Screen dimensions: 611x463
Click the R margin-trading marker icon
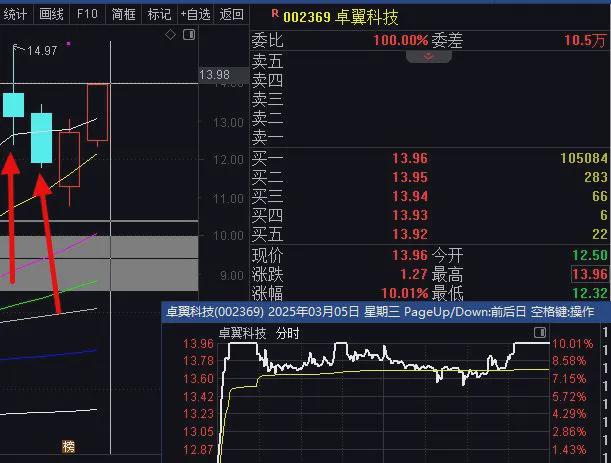point(275,14)
